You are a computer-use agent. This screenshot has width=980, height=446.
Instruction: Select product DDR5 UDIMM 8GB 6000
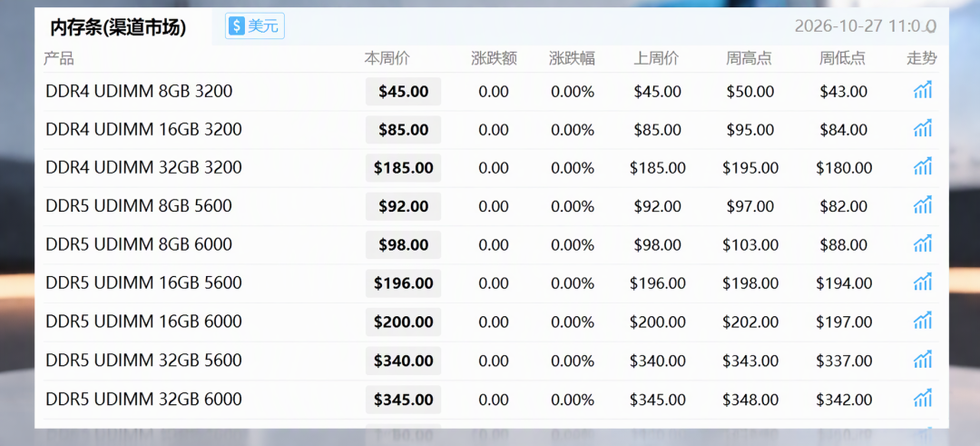(x=139, y=244)
